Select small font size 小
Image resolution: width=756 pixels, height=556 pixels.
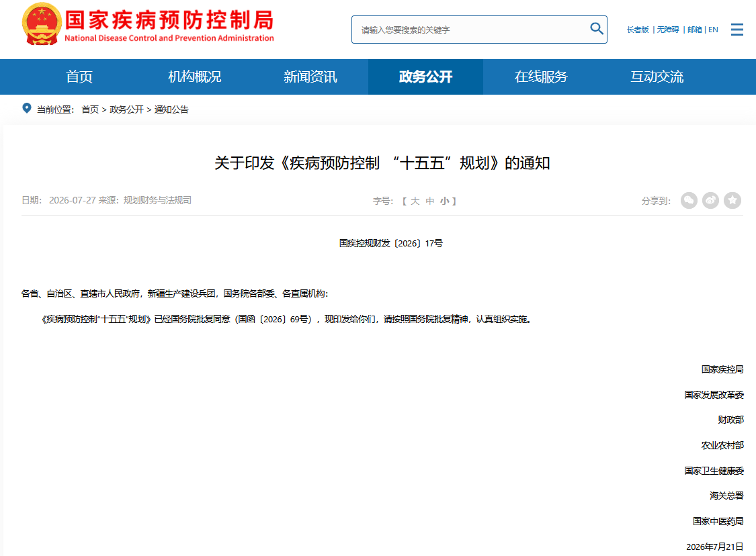tap(444, 201)
